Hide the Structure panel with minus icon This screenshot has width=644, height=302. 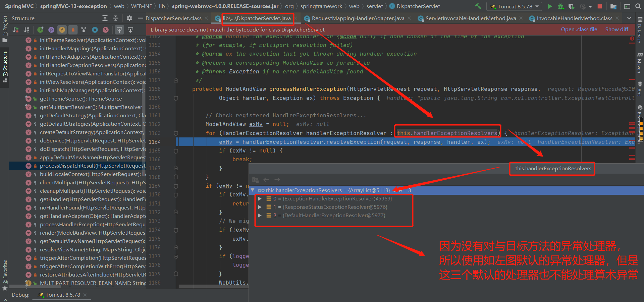pyautogui.click(x=140, y=18)
